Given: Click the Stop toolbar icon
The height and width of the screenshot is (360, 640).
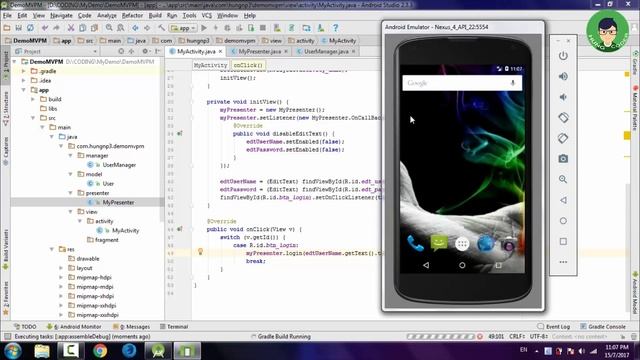Looking at the screenshot, I should [263, 28].
